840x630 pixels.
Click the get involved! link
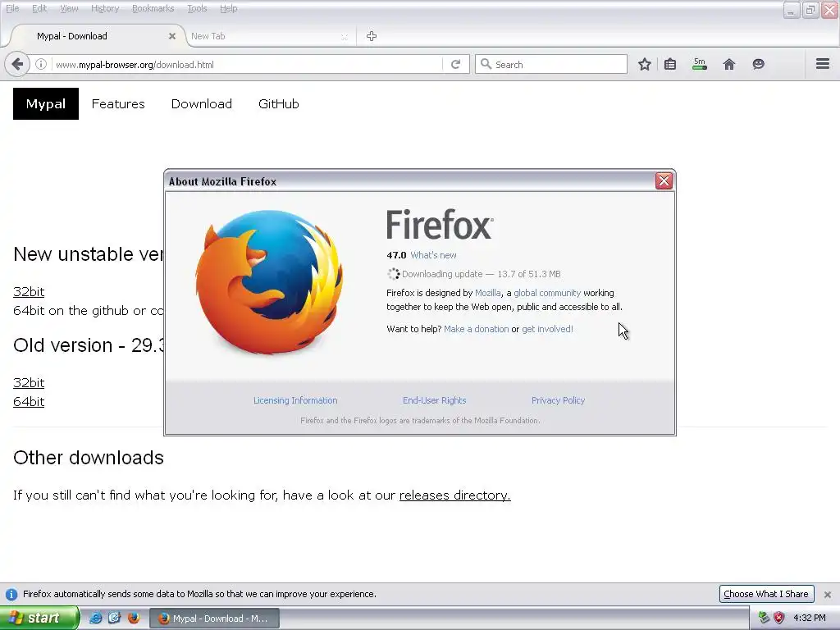tap(547, 329)
